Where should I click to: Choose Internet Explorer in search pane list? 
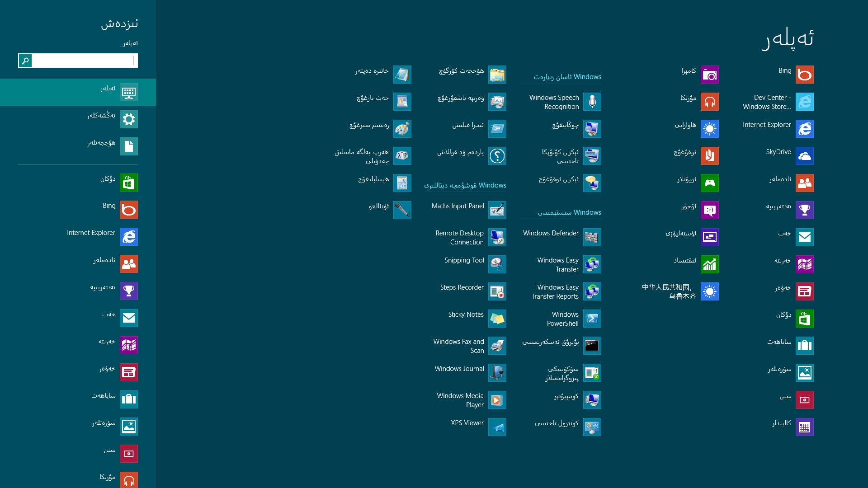(78, 237)
